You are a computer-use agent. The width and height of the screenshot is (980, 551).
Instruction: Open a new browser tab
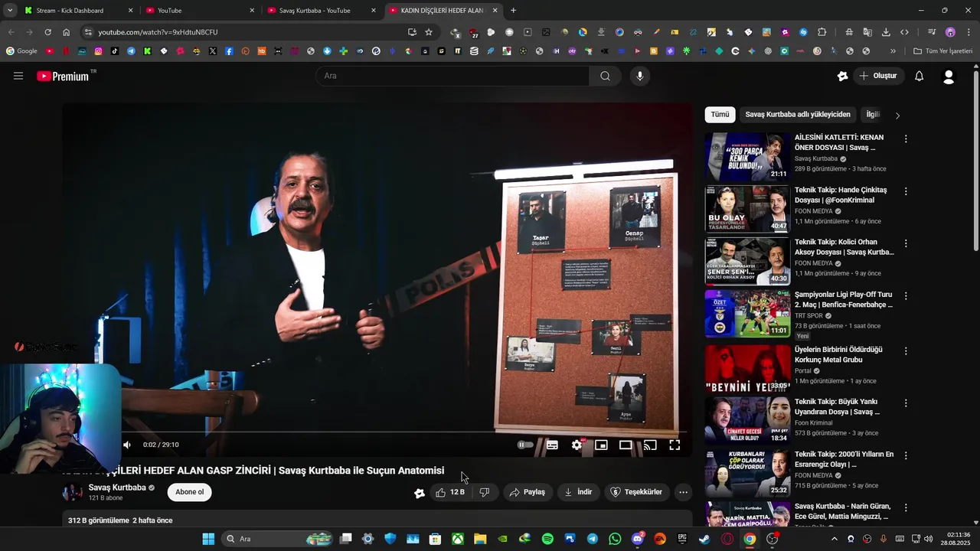click(513, 11)
